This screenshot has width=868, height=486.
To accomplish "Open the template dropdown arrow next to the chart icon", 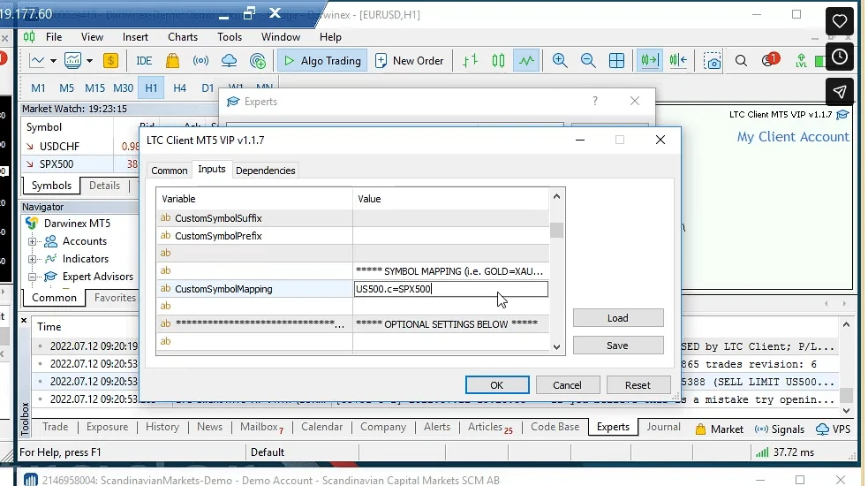I will (x=89, y=60).
